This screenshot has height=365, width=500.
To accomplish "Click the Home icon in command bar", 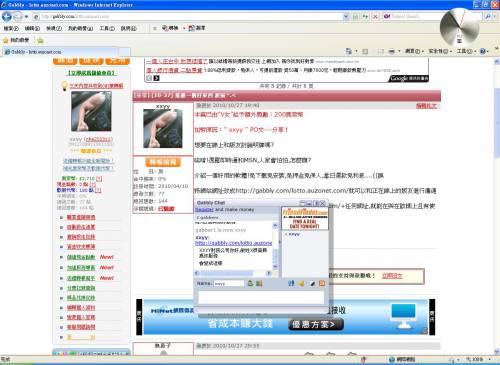I will point(349,51).
